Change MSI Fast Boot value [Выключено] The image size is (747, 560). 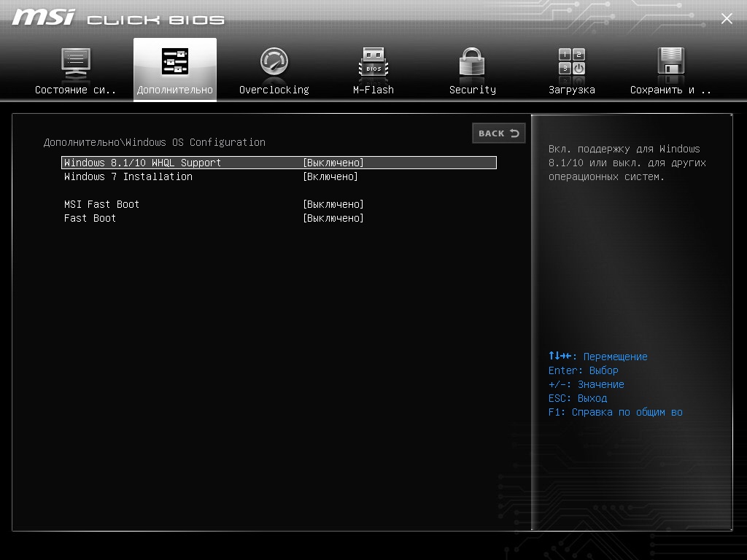click(333, 204)
